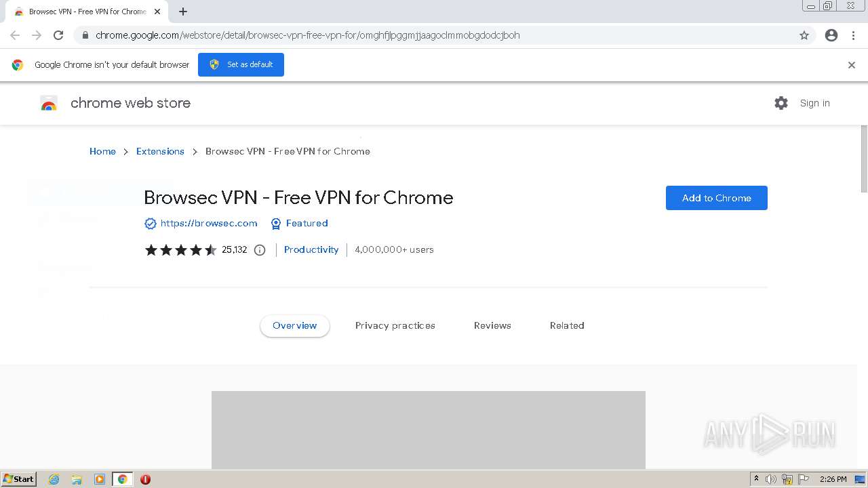This screenshot has height=488, width=868.
Task: Bookmark this page with star icon
Action: click(804, 35)
